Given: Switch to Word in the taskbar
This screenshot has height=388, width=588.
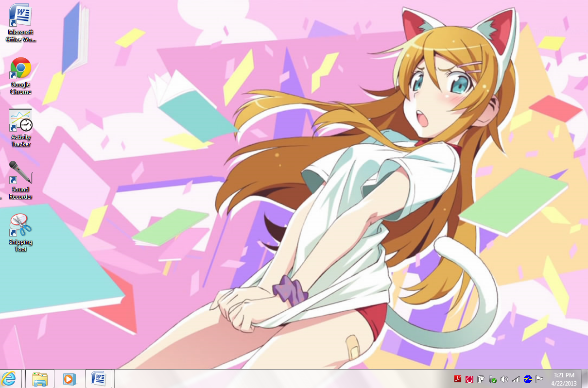Looking at the screenshot, I should point(99,378).
